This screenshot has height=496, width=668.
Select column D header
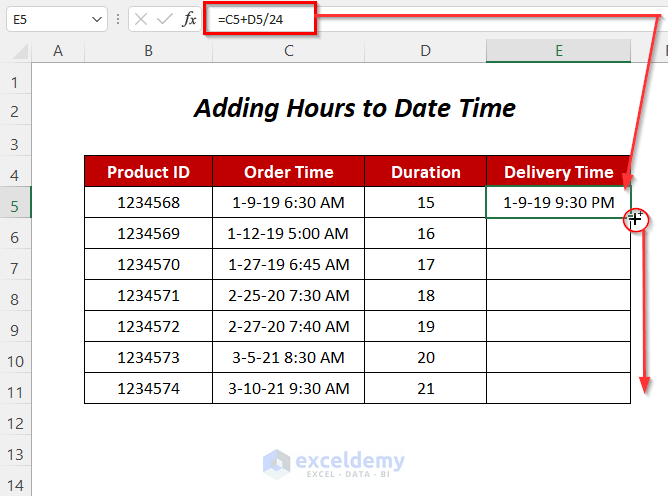[425, 51]
